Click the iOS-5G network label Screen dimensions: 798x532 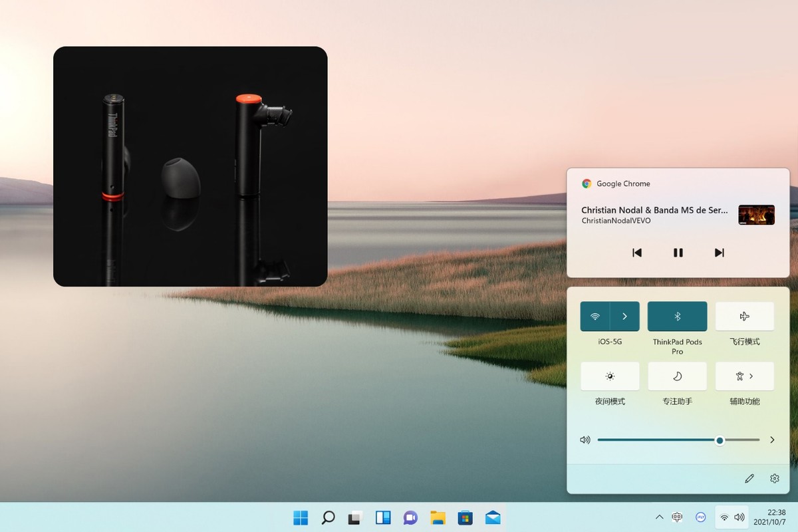(610, 342)
